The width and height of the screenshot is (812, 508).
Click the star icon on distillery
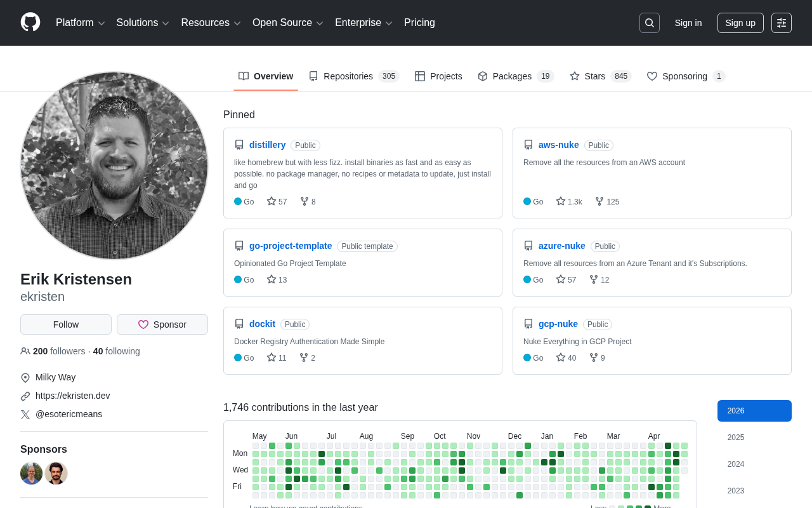click(272, 201)
